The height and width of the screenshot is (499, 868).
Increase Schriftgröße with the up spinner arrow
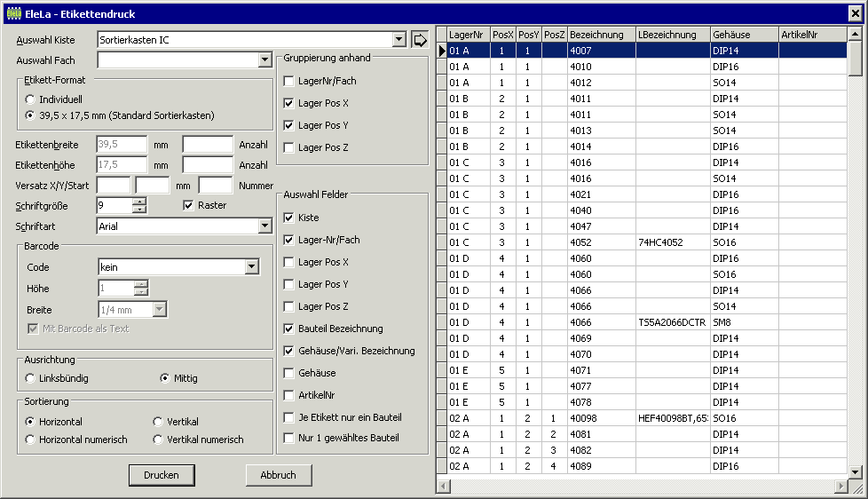pyautogui.click(x=138, y=201)
